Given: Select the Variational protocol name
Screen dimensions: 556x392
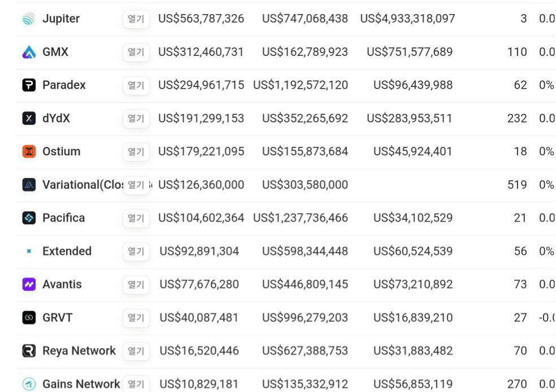Looking at the screenshot, I should coord(82,185).
